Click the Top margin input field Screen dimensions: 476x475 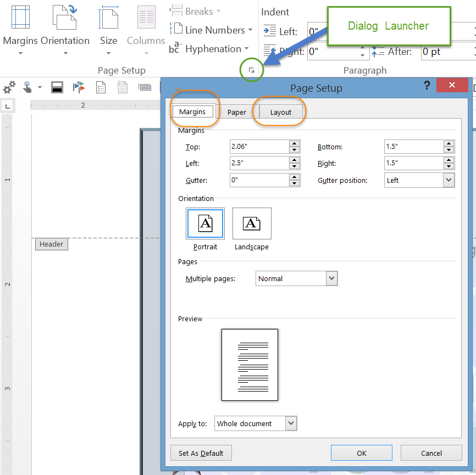(x=259, y=147)
